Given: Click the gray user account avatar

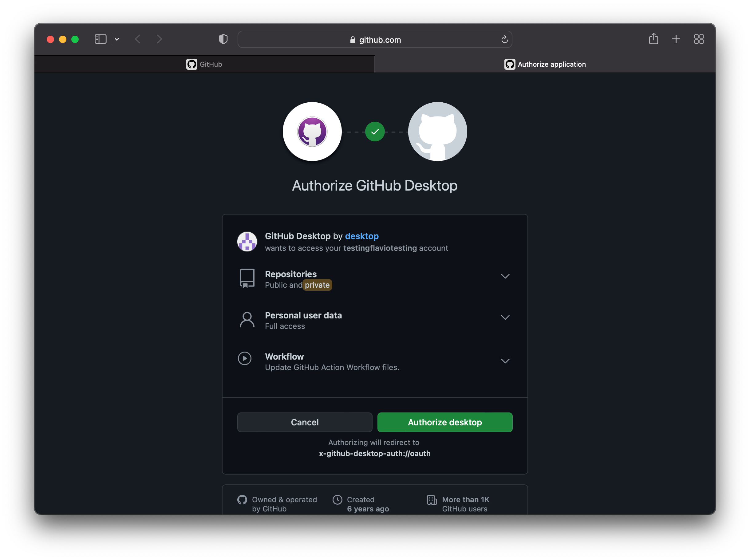Looking at the screenshot, I should (x=437, y=132).
